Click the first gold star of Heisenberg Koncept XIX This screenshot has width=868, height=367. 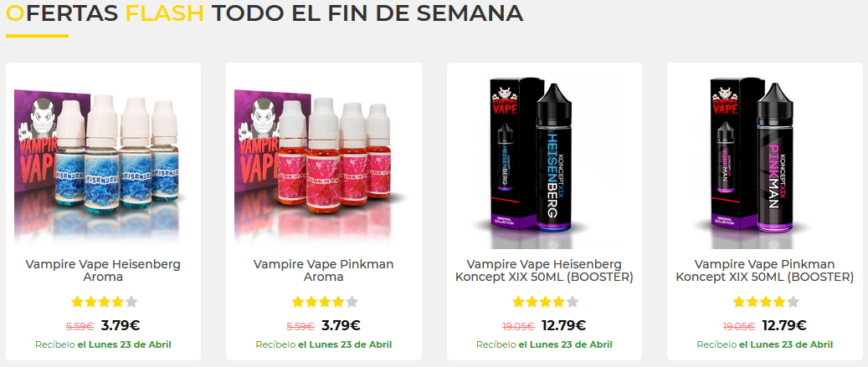[x=518, y=302]
